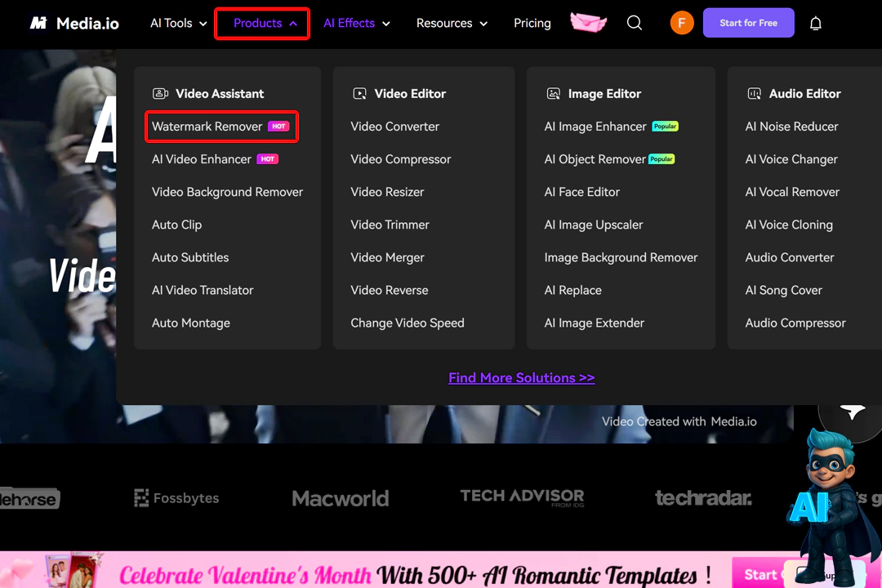Follow the Find More Solutions link
882x588 pixels.
click(521, 377)
